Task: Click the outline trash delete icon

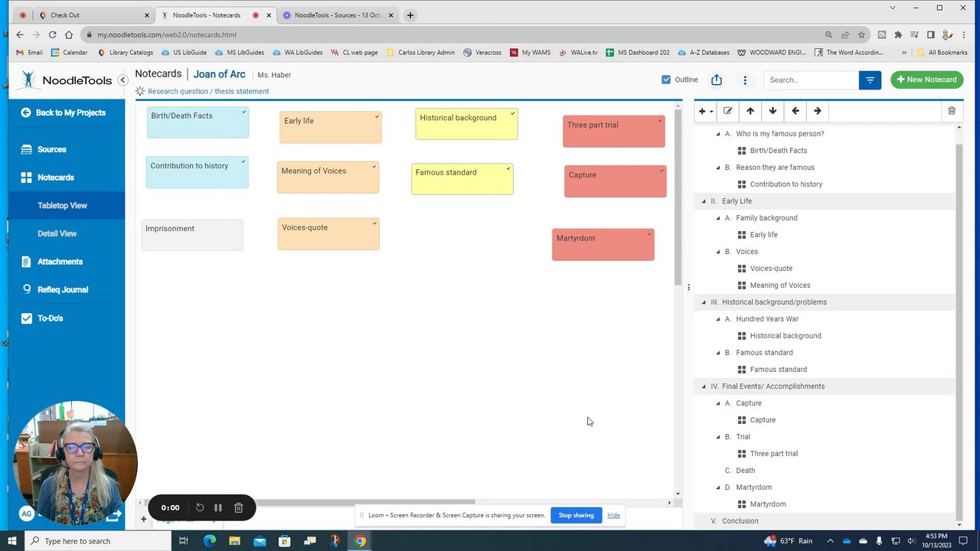Action: pyautogui.click(x=952, y=111)
